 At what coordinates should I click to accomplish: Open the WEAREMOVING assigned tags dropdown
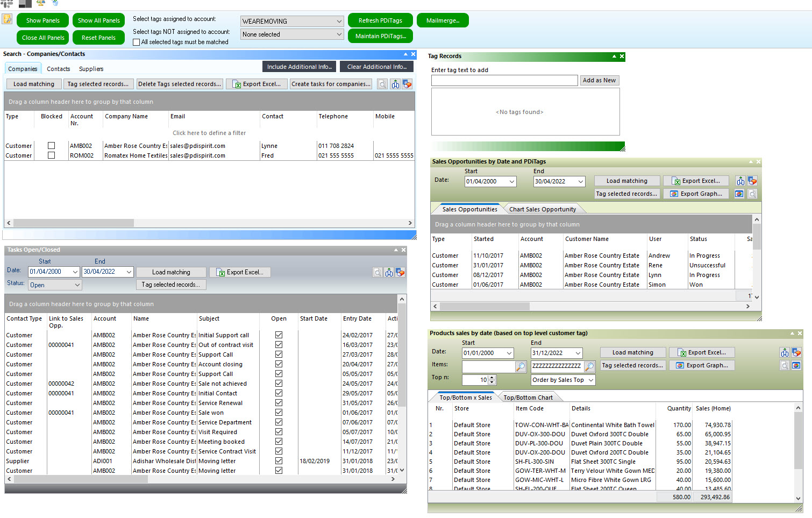339,22
